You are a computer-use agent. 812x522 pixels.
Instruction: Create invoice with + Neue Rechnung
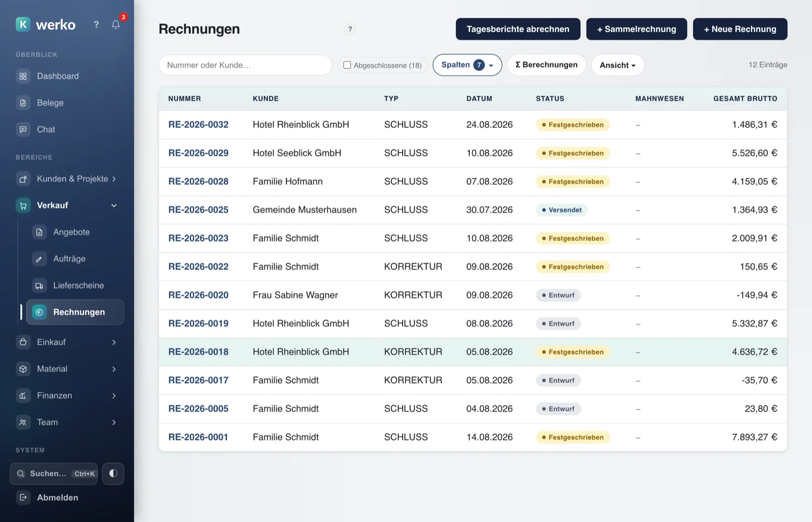click(740, 29)
